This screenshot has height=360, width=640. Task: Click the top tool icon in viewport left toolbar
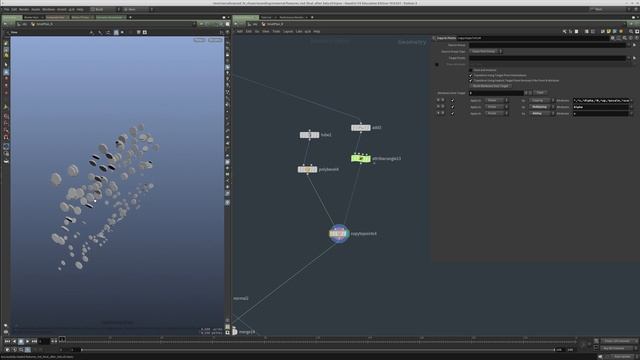(6, 43)
